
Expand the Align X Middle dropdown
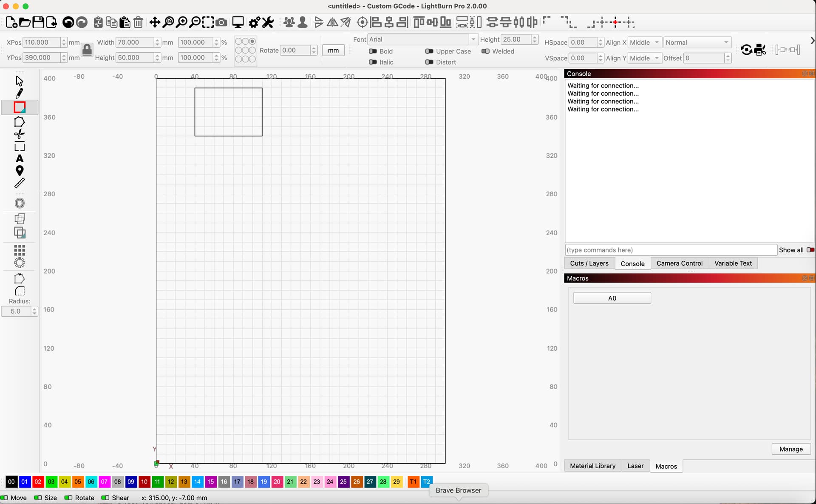pos(644,42)
